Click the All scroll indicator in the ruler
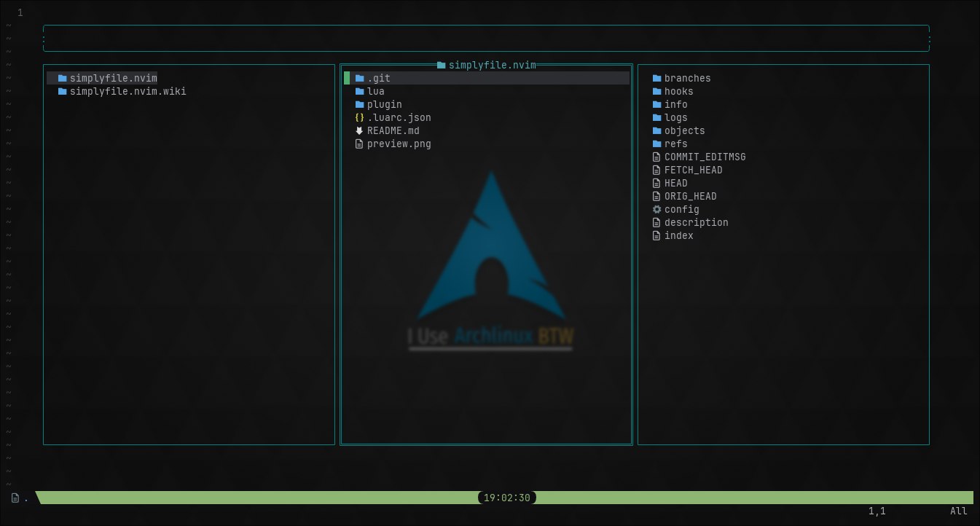Screen dimensions: 980x526 point(959,511)
